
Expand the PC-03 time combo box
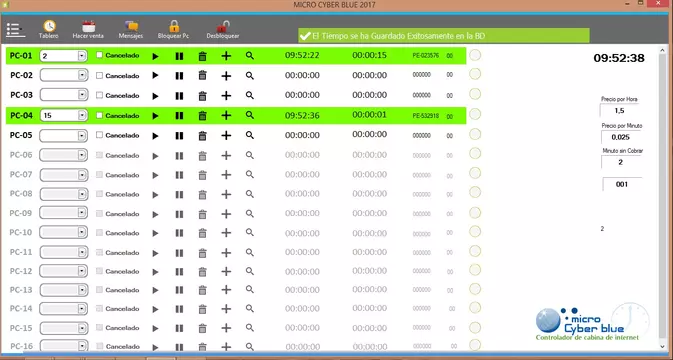coord(82,95)
